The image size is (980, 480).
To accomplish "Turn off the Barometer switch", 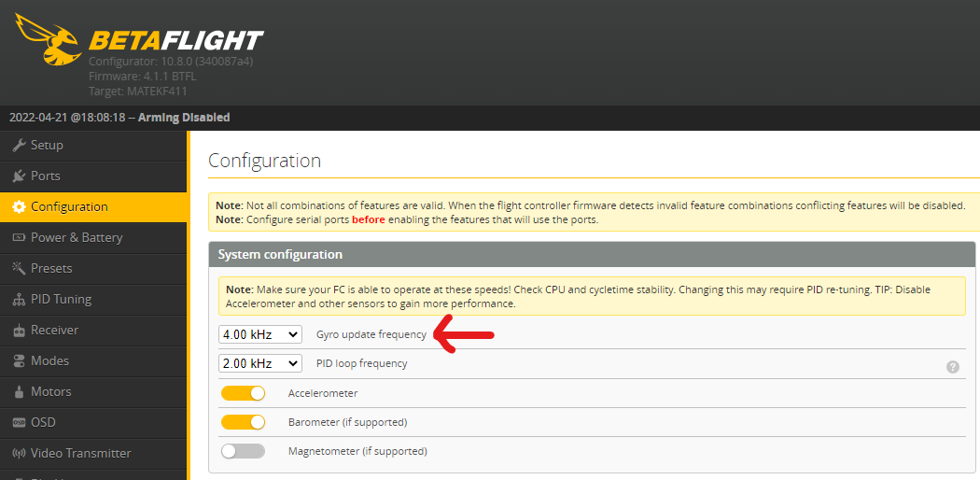I will point(243,422).
